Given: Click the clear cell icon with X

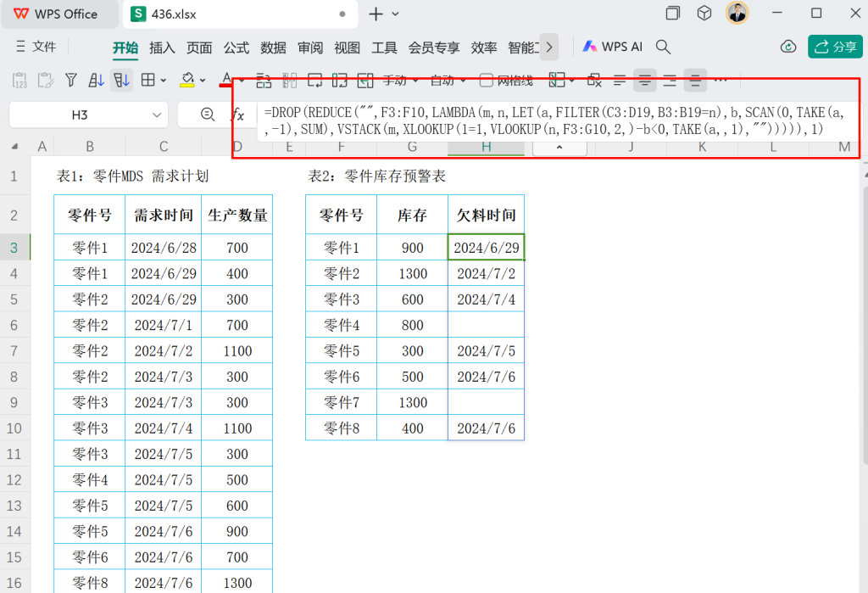Looking at the screenshot, I should point(594,81).
